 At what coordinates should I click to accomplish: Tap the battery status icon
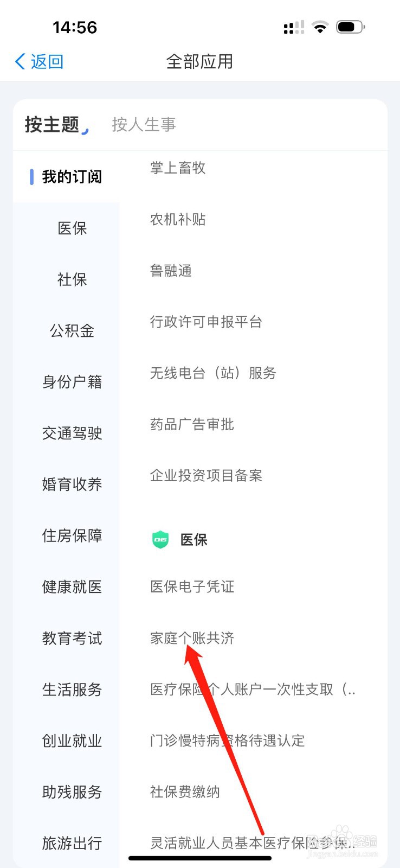351,27
